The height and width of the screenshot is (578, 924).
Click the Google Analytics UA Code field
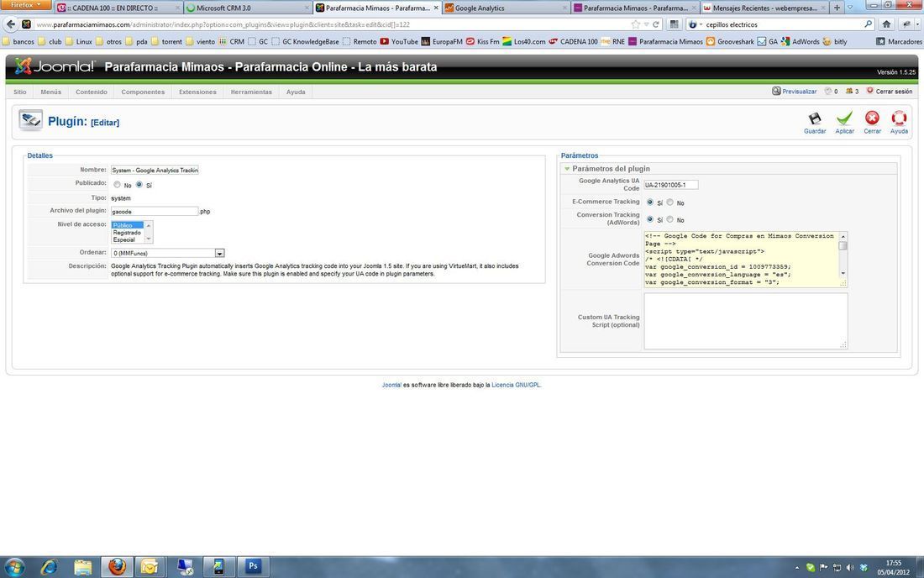pyautogui.click(x=670, y=185)
